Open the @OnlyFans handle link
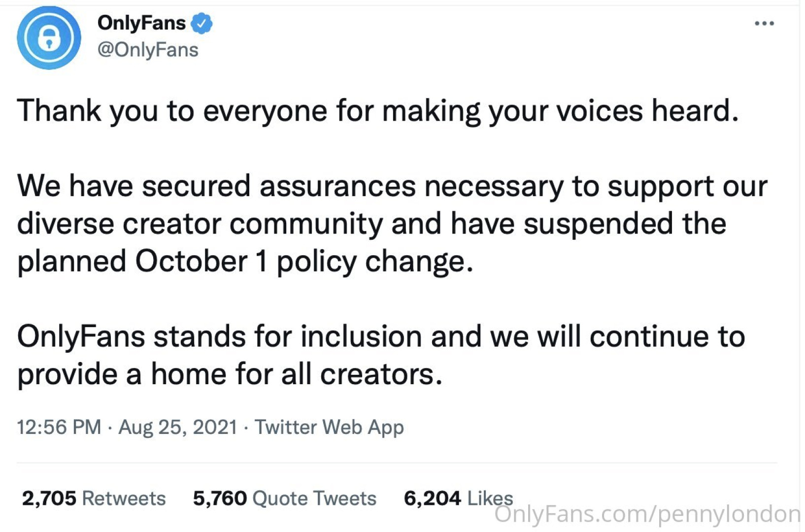This screenshot has height=532, width=805. coord(148,50)
